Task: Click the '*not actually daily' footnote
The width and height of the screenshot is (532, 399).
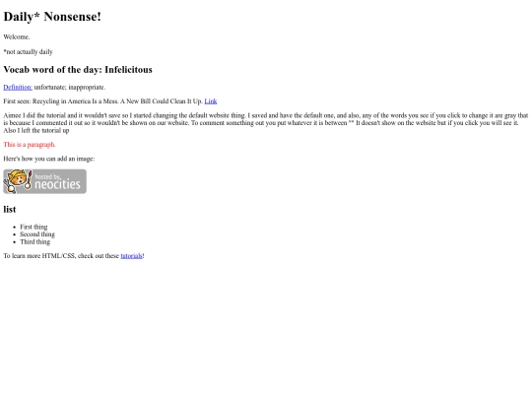Action: coord(29,52)
